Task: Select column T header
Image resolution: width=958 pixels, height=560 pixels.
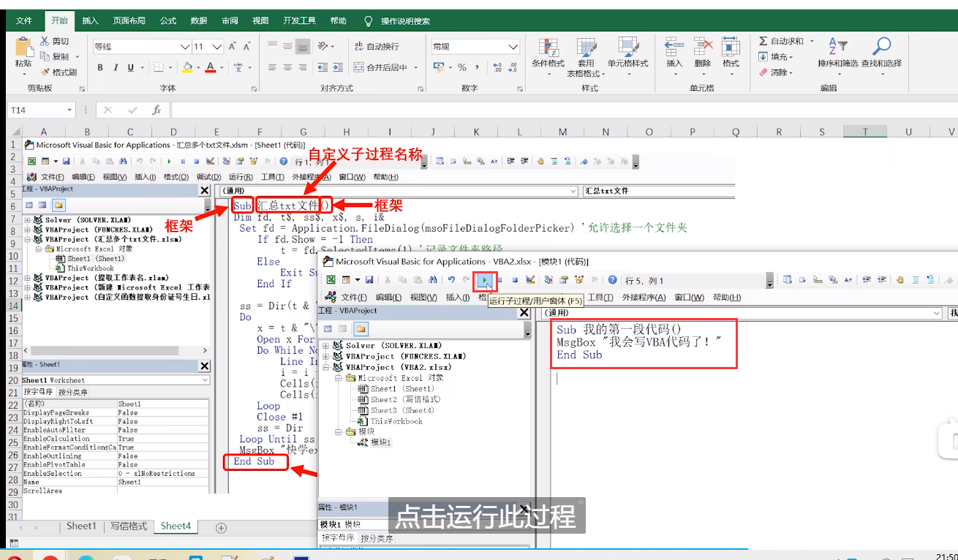Action: tap(865, 132)
